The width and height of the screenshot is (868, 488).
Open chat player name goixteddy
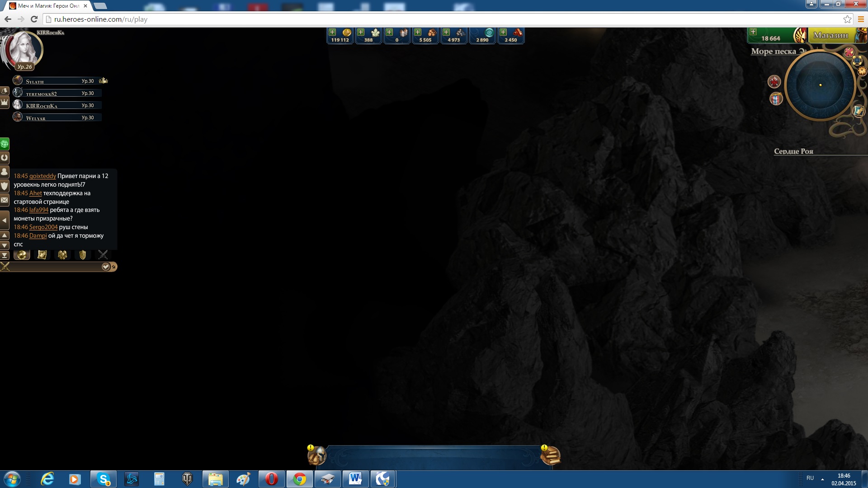point(42,176)
